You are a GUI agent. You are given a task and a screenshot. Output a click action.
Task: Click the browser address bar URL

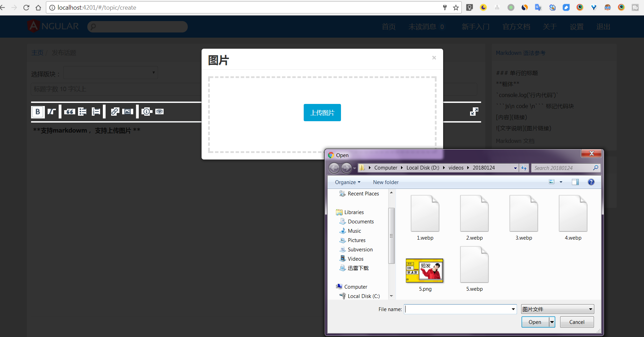(97, 8)
